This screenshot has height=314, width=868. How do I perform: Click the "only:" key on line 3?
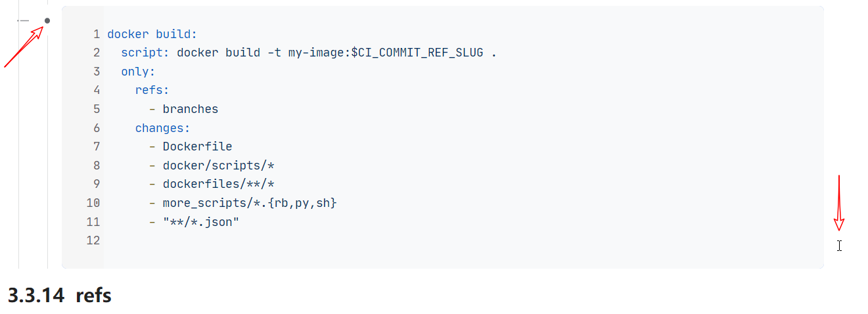(x=138, y=72)
